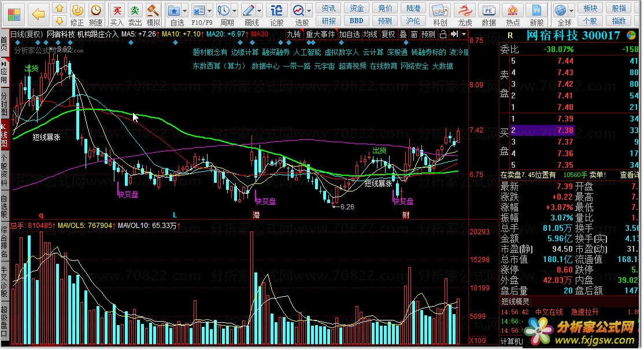644x350 pixels.
Task: Click the jump-to-end arrow icon
Action: coord(454,35)
